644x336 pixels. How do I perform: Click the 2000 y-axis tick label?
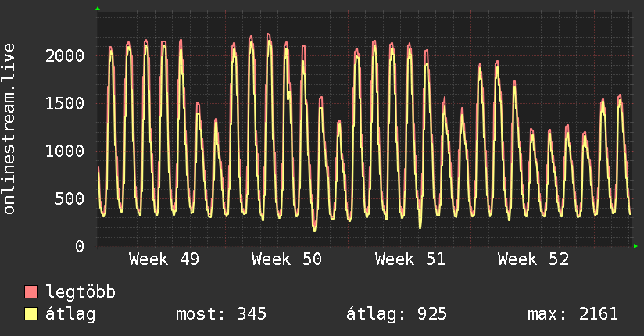point(65,55)
